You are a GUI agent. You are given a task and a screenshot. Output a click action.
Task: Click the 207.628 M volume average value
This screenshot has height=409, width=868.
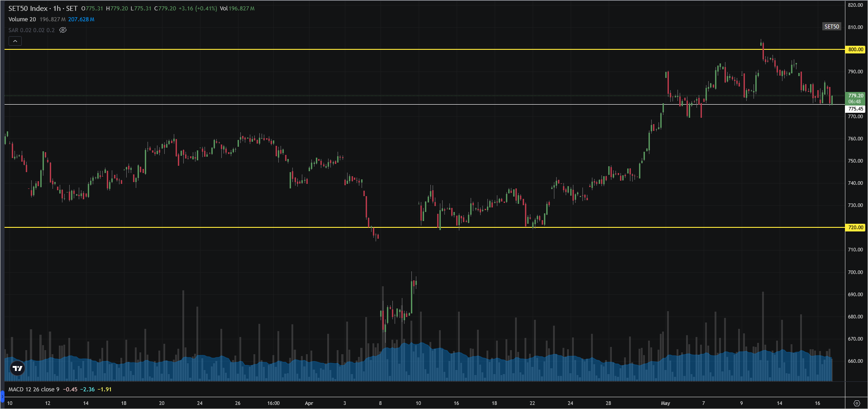81,19
